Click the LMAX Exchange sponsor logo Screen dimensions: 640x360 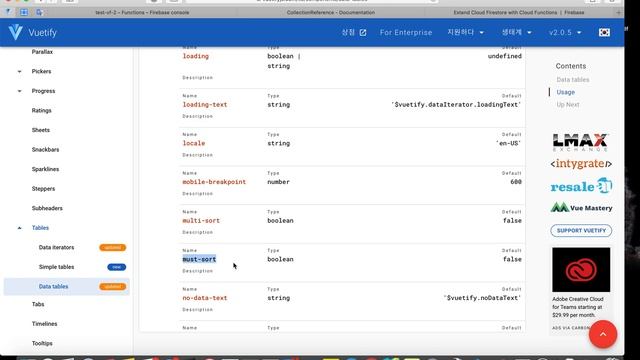pos(581,142)
